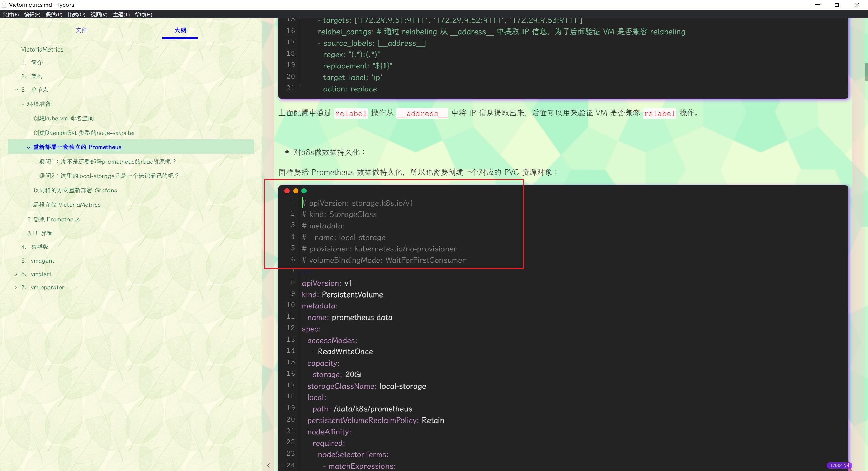Switch to the 大纲 sidebar tab
The height and width of the screenshot is (471, 868).
click(180, 30)
